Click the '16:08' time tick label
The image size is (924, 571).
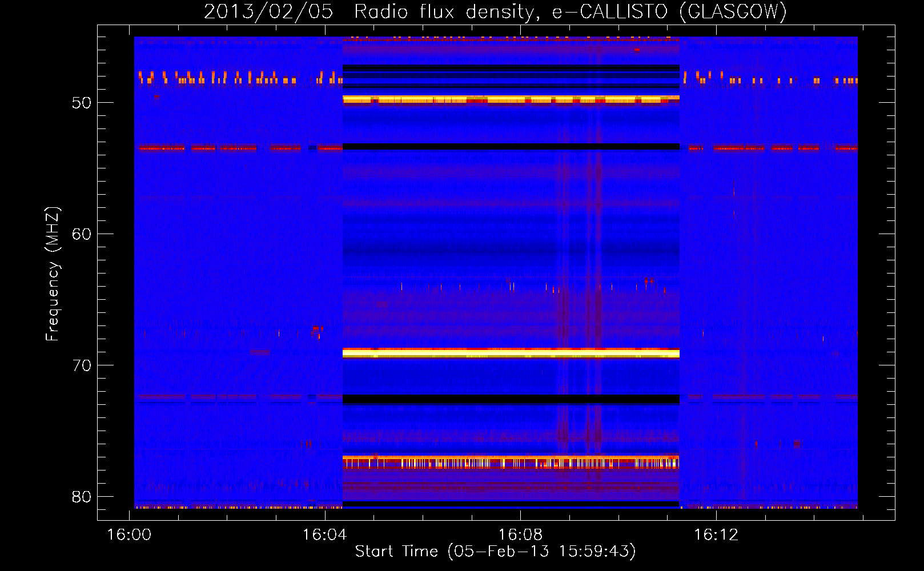[x=520, y=535]
